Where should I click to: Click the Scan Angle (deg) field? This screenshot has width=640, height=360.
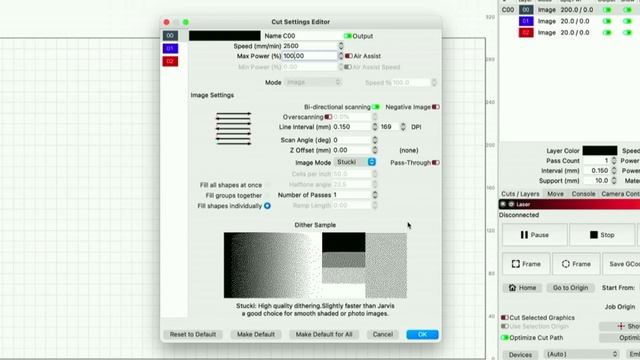pos(352,140)
